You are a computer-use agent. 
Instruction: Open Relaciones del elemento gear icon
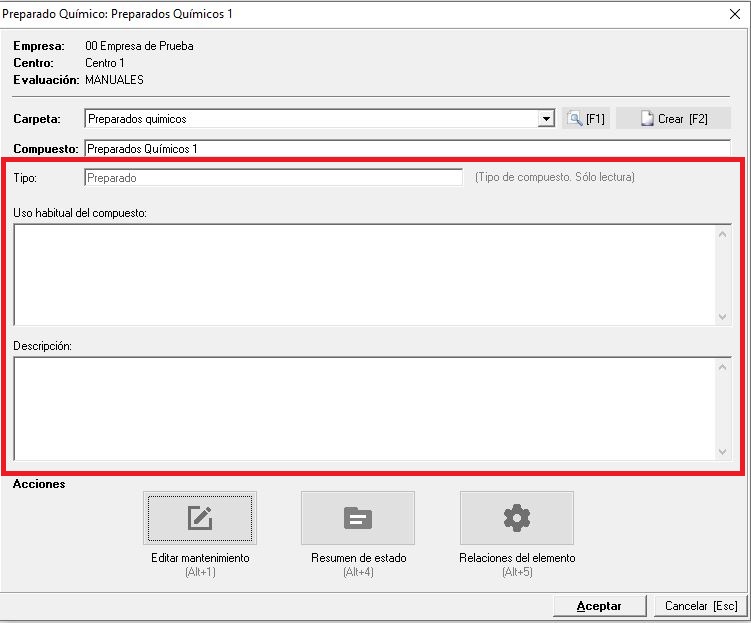point(516,518)
